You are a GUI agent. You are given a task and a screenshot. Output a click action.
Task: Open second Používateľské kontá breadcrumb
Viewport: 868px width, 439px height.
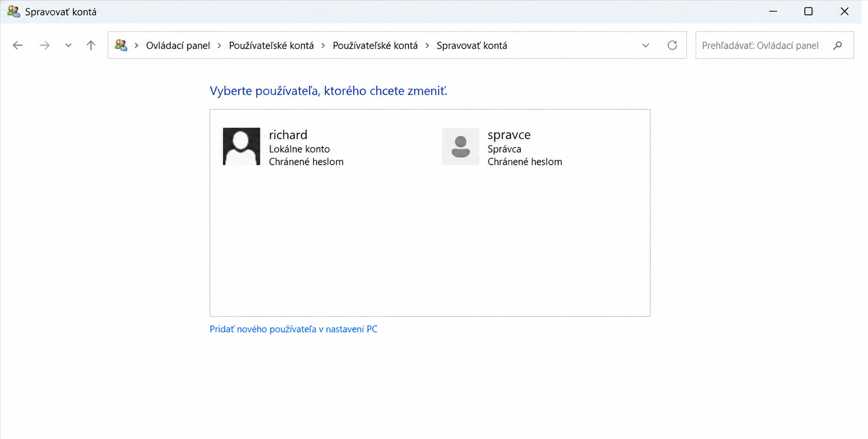375,45
